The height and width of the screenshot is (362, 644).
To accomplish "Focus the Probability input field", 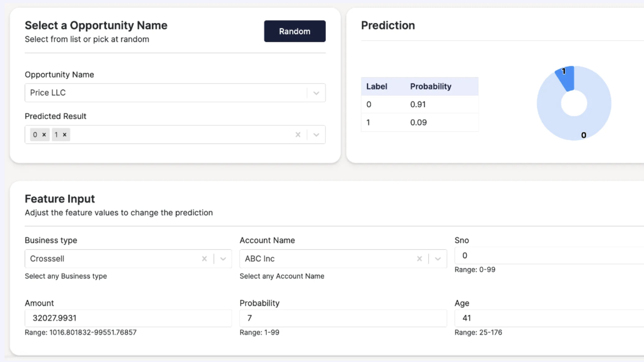I will point(343,318).
